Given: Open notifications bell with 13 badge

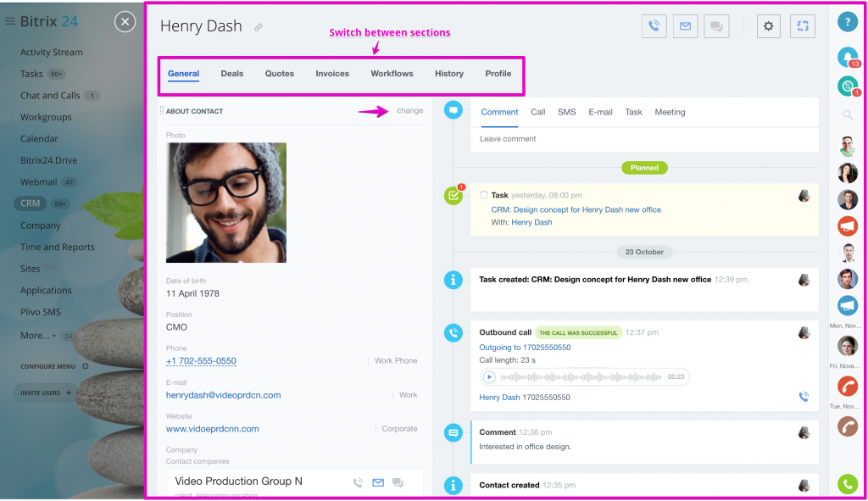Looking at the screenshot, I should 848,57.
